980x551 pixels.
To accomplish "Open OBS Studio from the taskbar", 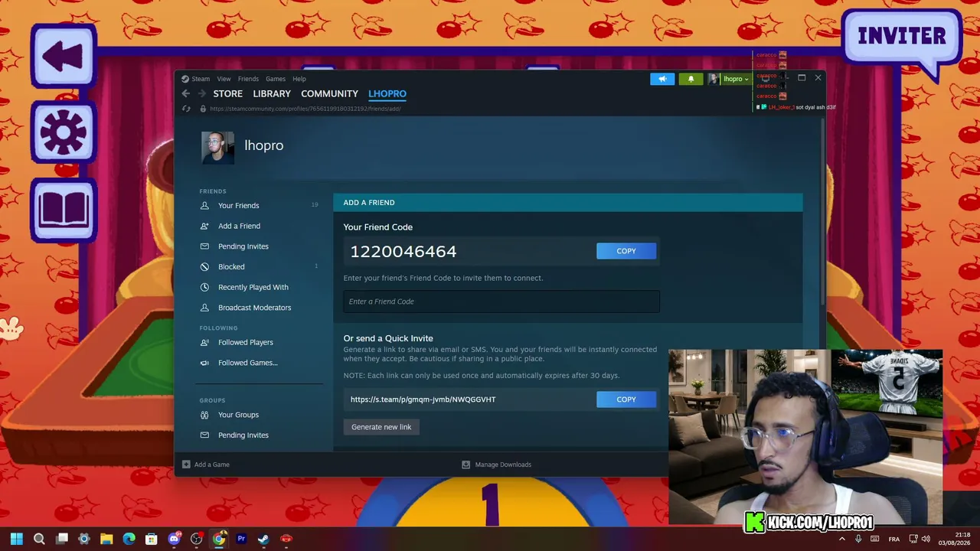I will pos(197,539).
